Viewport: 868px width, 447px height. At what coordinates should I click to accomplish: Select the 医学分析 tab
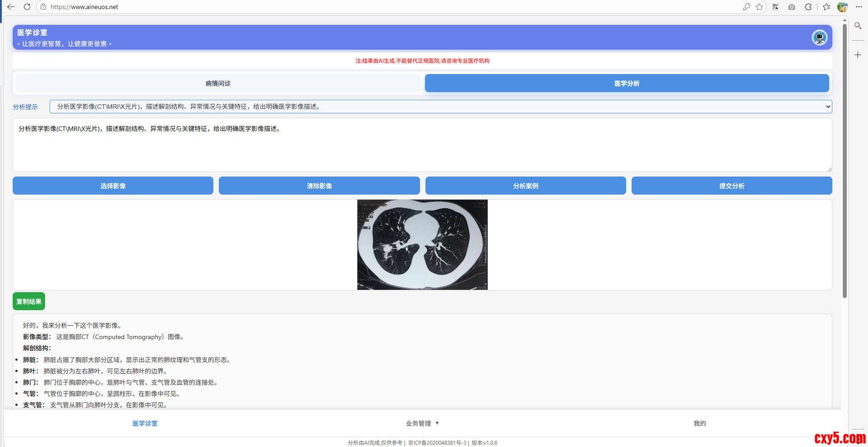pyautogui.click(x=627, y=84)
